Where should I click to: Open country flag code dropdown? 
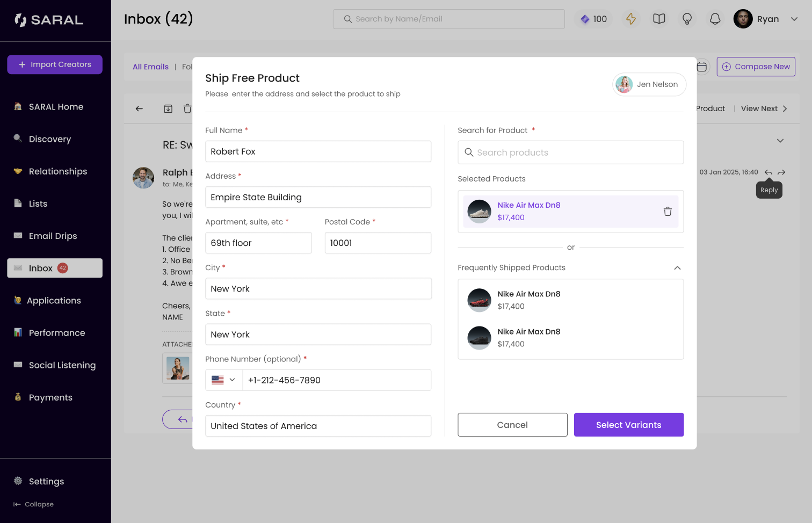click(224, 380)
